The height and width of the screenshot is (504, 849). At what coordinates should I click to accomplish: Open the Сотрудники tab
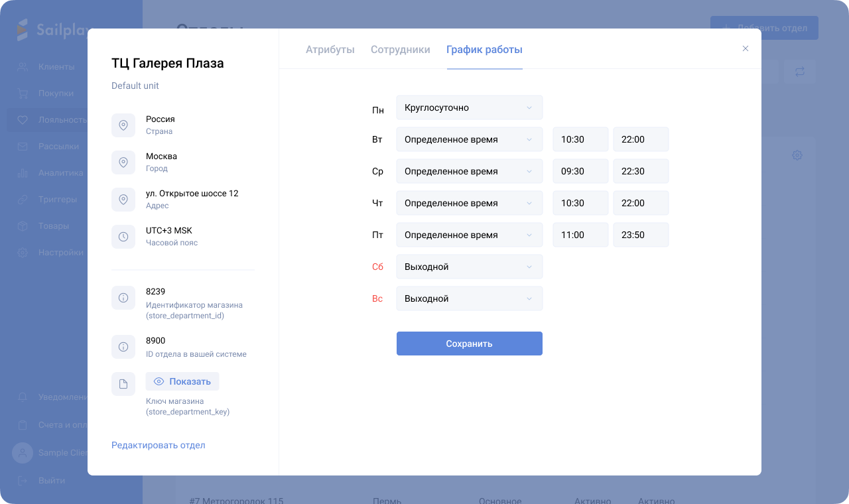pos(400,50)
